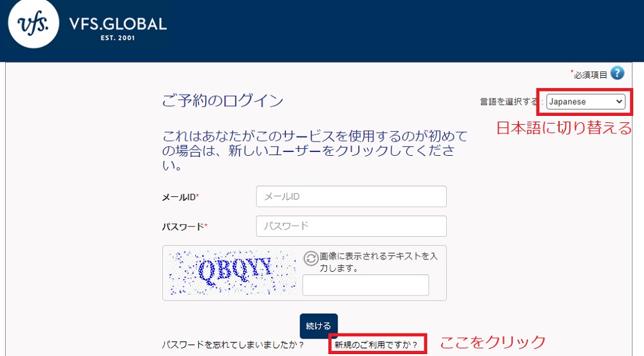This screenshot has height=356, width=644.
Task: Open the パスワードを忘れてしまいましたか？ link
Action: [233, 345]
